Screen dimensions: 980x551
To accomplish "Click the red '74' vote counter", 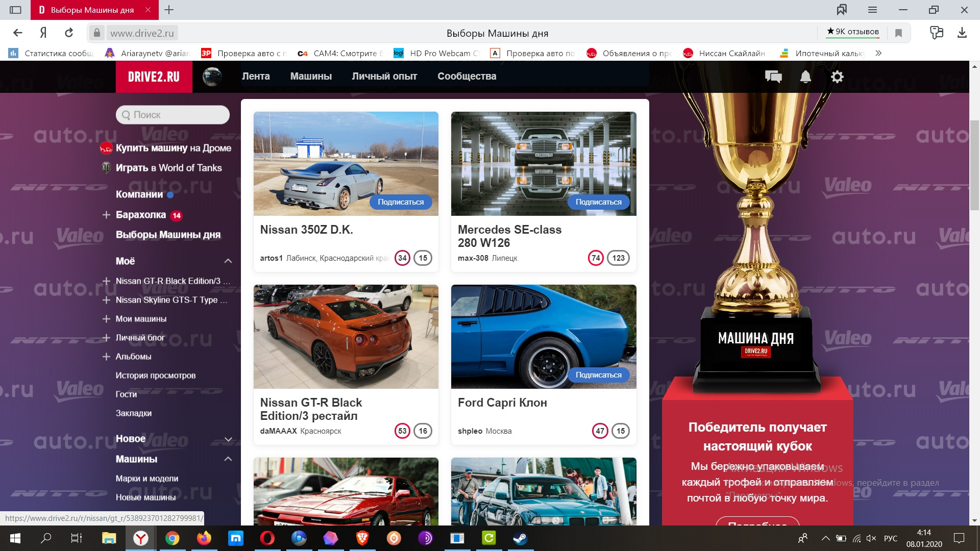I will click(x=596, y=258).
